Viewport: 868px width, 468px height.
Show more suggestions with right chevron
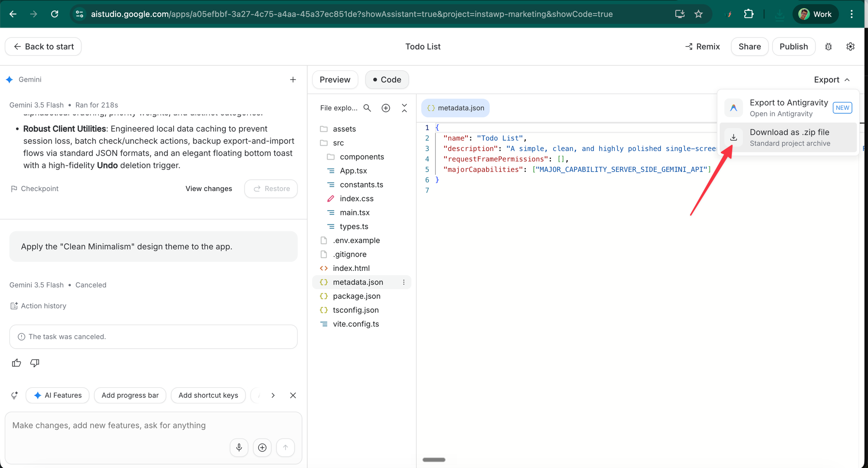(x=273, y=395)
